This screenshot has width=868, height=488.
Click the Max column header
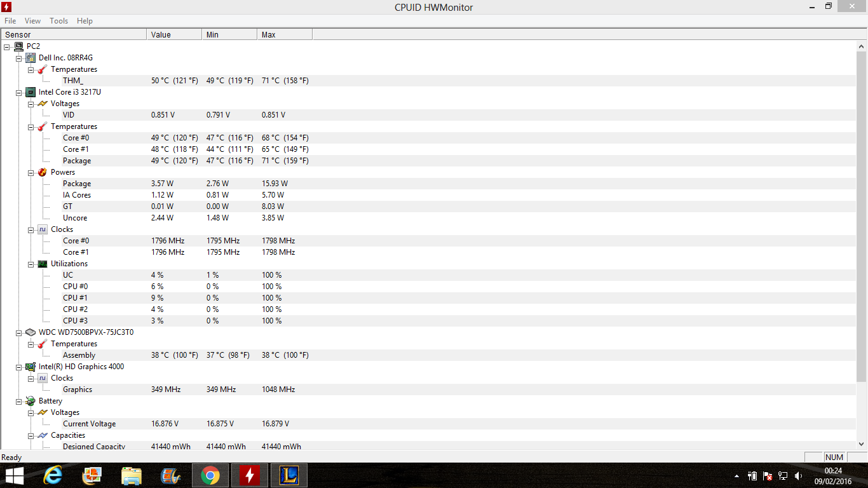pos(285,34)
